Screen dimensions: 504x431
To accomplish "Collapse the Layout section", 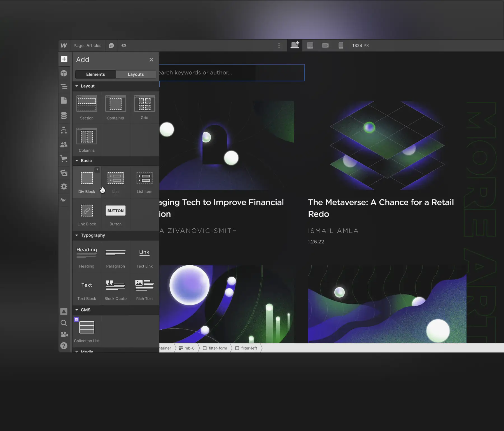I will (77, 86).
